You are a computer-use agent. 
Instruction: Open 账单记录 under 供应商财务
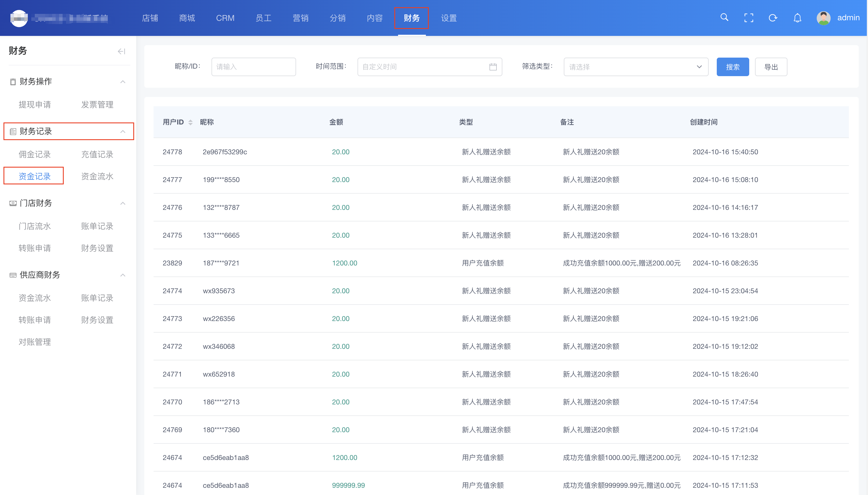[97, 298]
